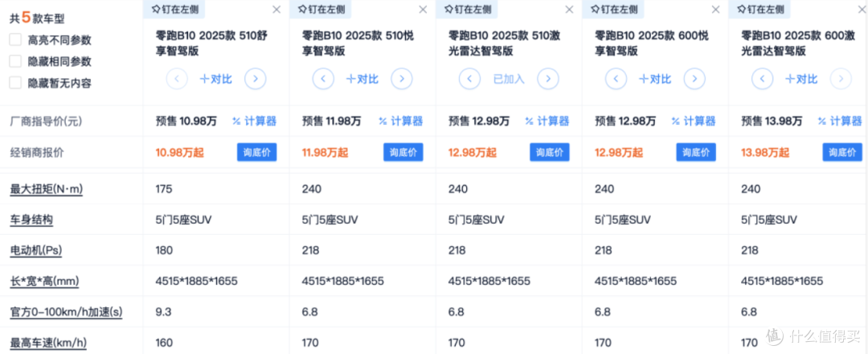868x354 pixels.
Task: Select the 预售 11.98万 guide price
Action: point(331,121)
